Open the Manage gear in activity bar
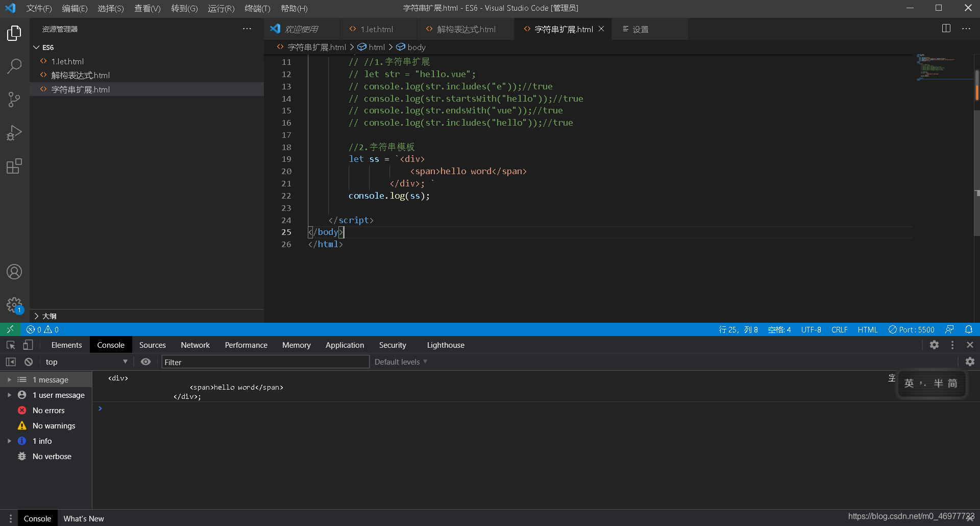This screenshot has height=526, width=980. (14, 305)
